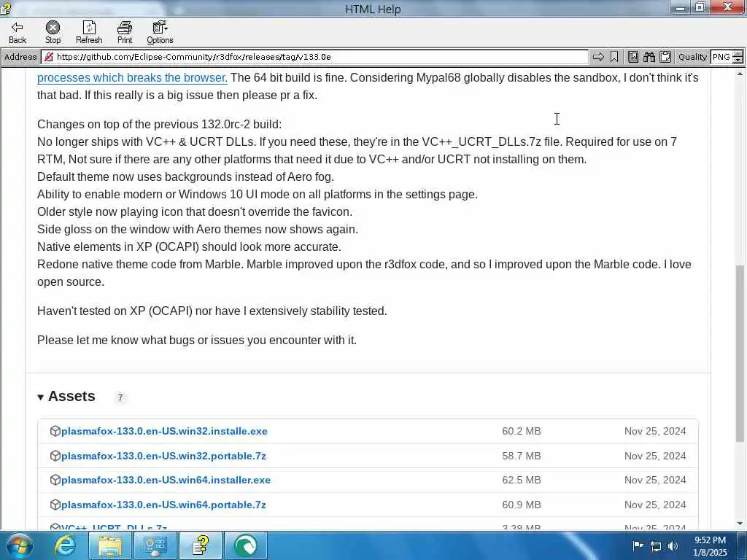The height and width of the screenshot is (560, 747).
Task: Click the clipboard paste icon
Action: click(x=665, y=57)
